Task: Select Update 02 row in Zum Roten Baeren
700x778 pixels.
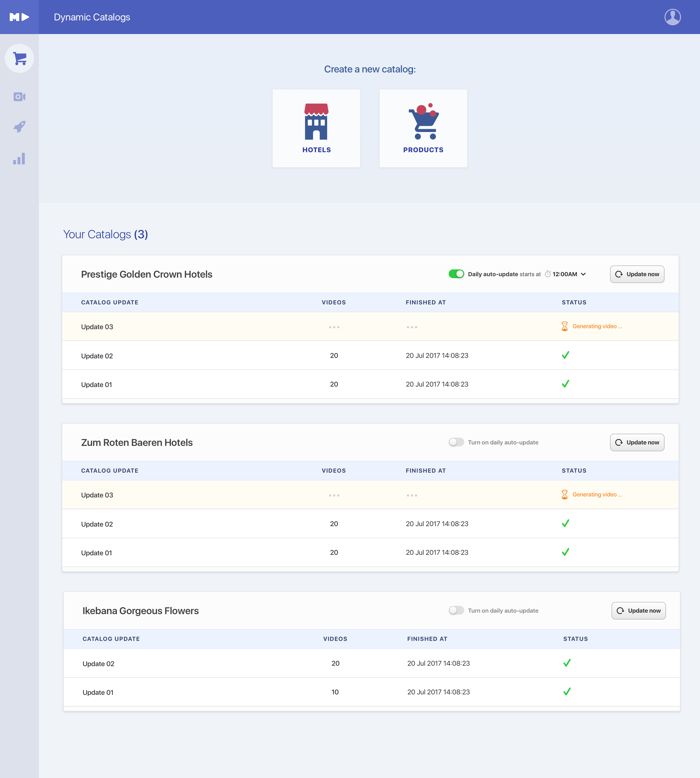Action: [x=97, y=524]
